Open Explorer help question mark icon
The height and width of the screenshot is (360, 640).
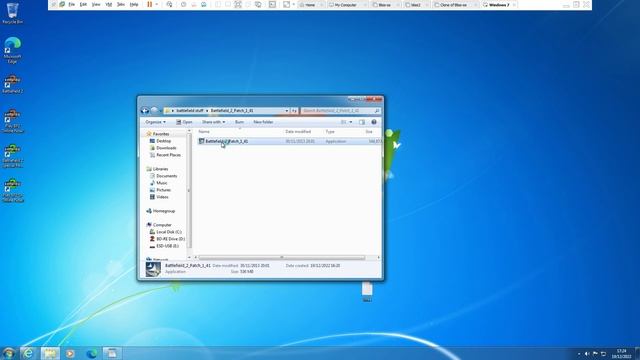tap(374, 122)
